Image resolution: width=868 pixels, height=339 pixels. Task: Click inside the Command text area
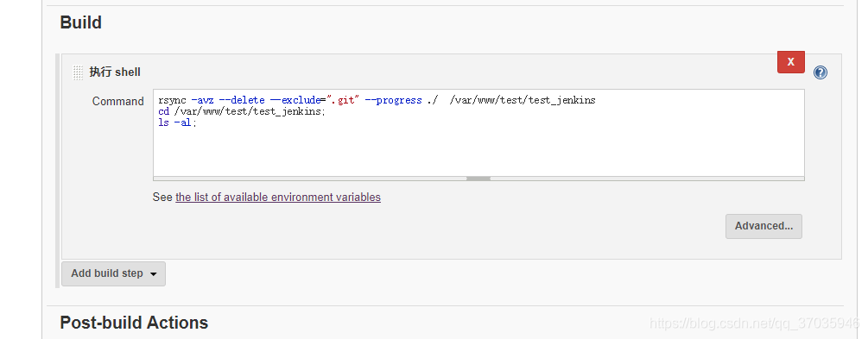[x=478, y=133]
